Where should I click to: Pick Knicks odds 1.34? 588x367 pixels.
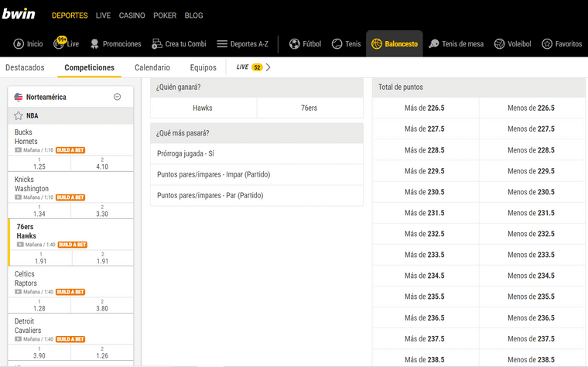point(39,211)
